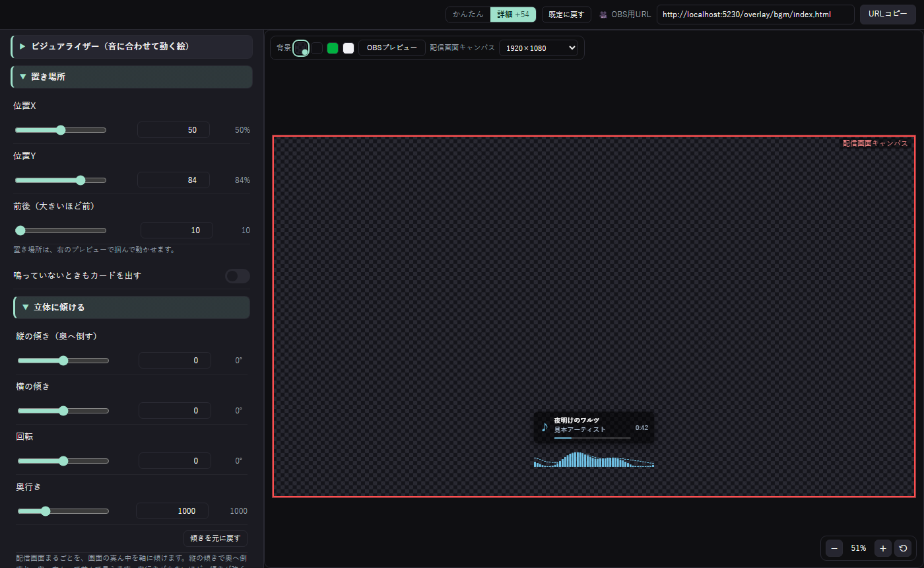Click the 奥行き value field showing 1000
Image resolution: width=924 pixels, height=568 pixels.
click(x=172, y=511)
